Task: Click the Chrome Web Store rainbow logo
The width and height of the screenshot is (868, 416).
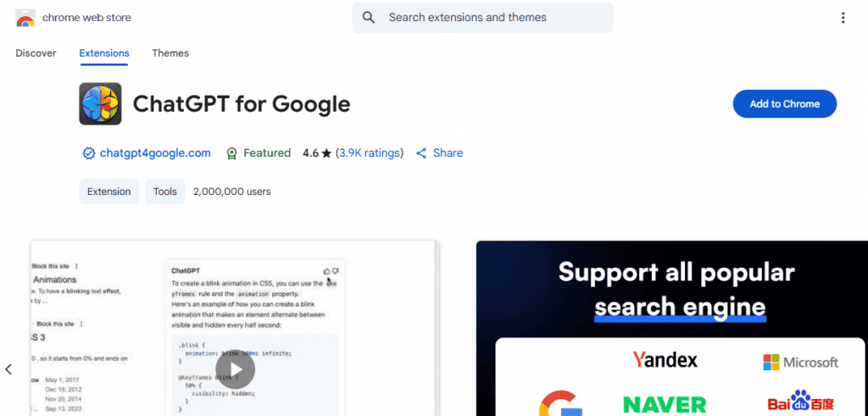Action: [25, 19]
